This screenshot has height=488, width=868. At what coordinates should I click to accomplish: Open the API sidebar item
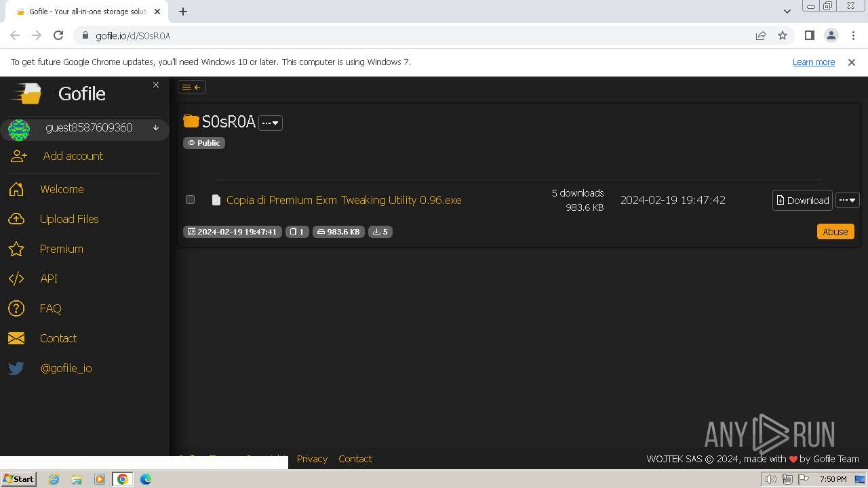pyautogui.click(x=49, y=279)
